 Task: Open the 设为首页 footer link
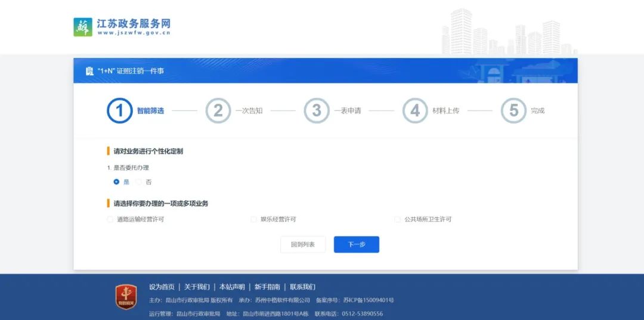162,287
